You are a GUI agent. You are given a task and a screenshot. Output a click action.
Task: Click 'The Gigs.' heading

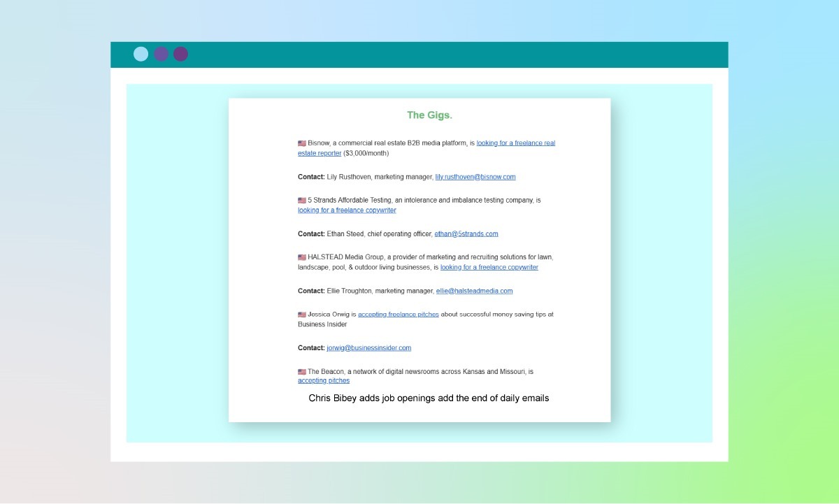click(x=429, y=115)
